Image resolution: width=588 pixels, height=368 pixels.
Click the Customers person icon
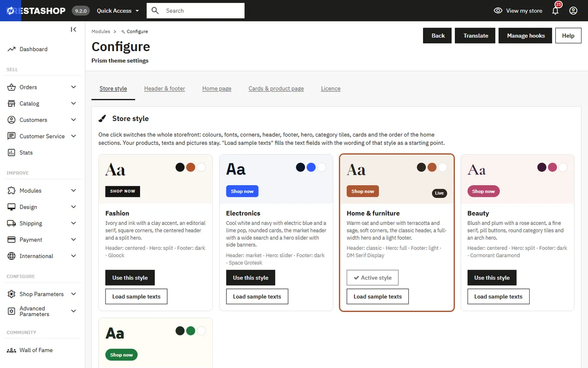[11, 120]
